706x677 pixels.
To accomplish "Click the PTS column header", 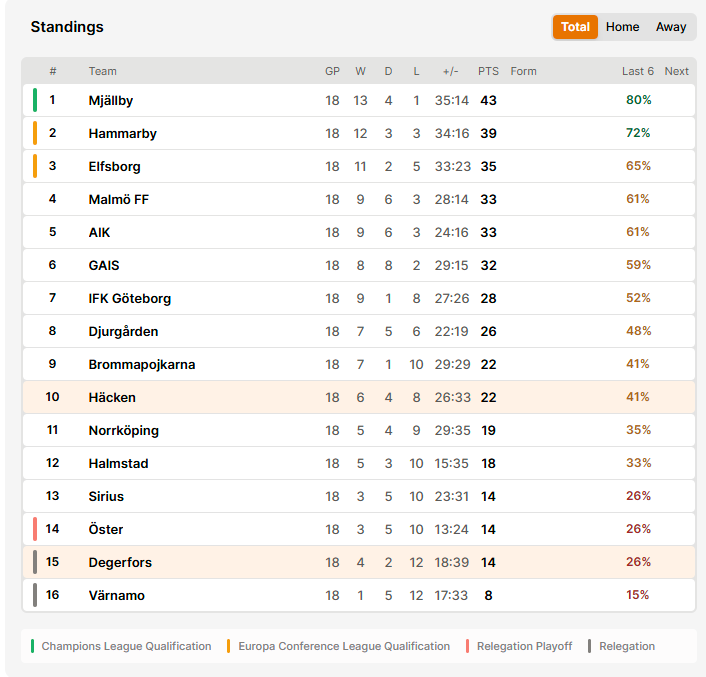I will pos(488,71).
